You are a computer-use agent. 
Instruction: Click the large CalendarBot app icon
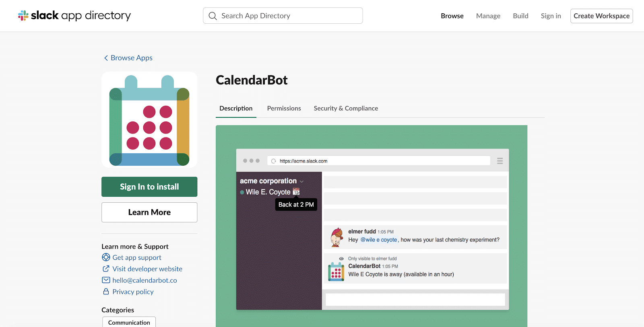pos(149,120)
